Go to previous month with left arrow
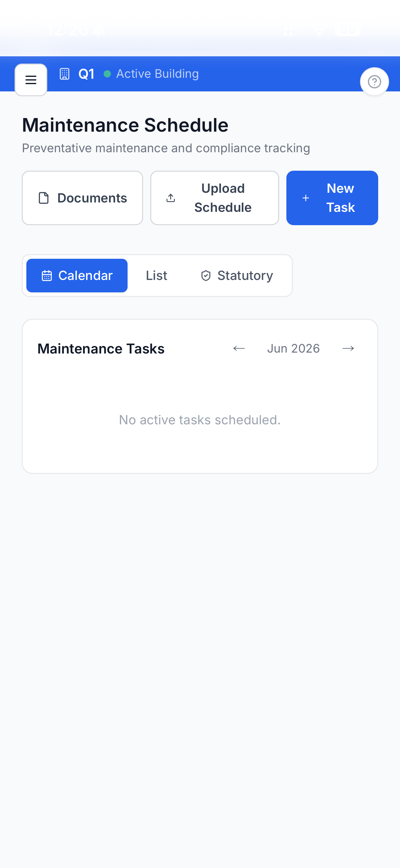 pyautogui.click(x=239, y=348)
